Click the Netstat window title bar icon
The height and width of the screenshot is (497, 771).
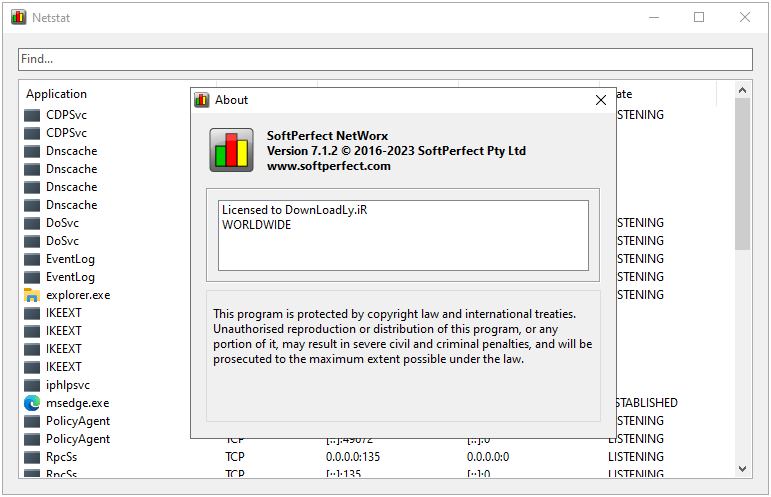coord(19,17)
